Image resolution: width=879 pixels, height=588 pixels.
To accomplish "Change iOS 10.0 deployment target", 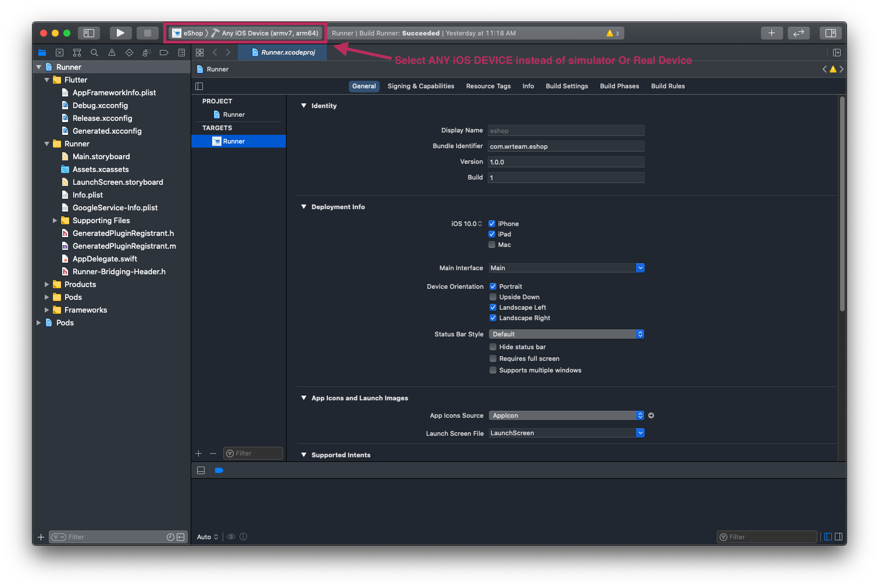I will click(x=466, y=224).
